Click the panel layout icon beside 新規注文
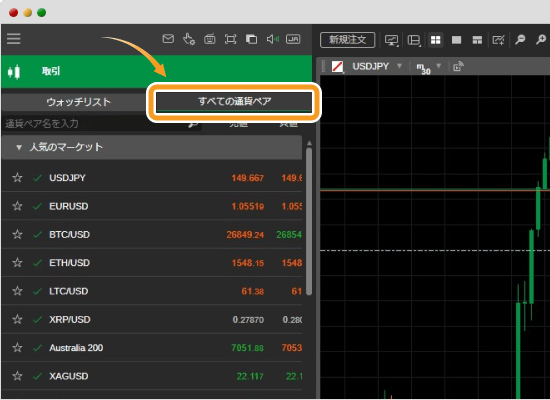Image resolution: width=550 pixels, height=400 pixels. 414,40
